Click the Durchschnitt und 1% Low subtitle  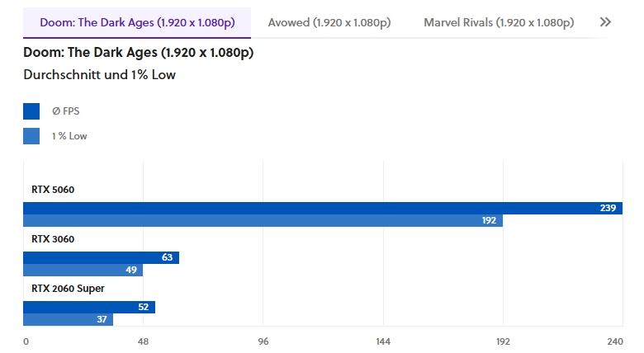tap(101, 74)
